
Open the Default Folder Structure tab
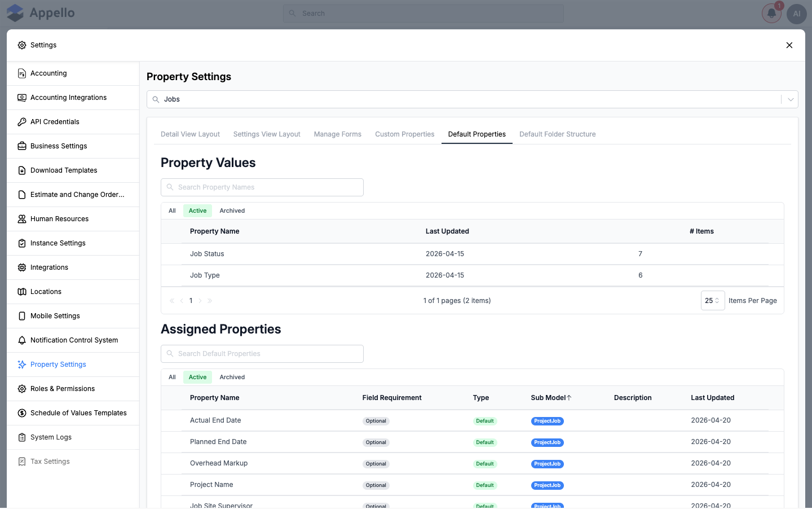click(x=558, y=134)
